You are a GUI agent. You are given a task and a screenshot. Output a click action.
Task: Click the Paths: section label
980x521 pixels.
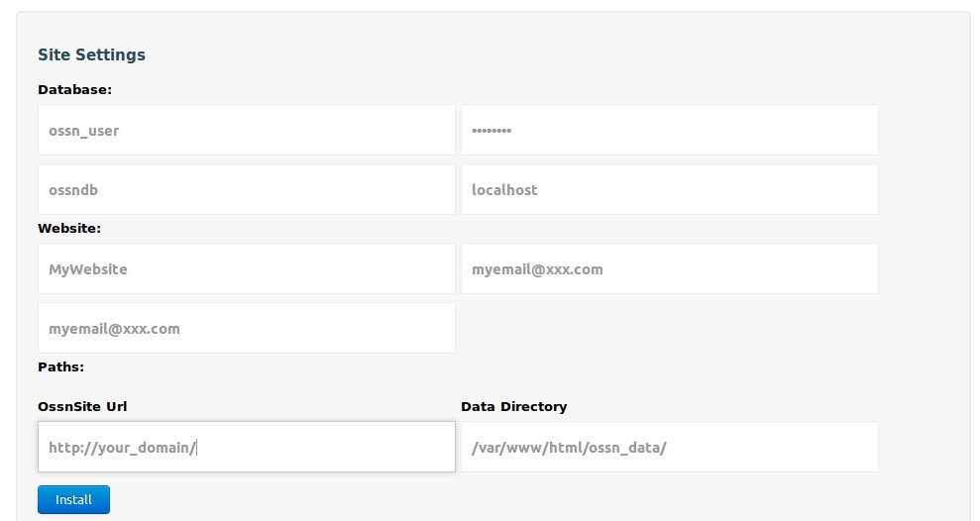click(60, 366)
